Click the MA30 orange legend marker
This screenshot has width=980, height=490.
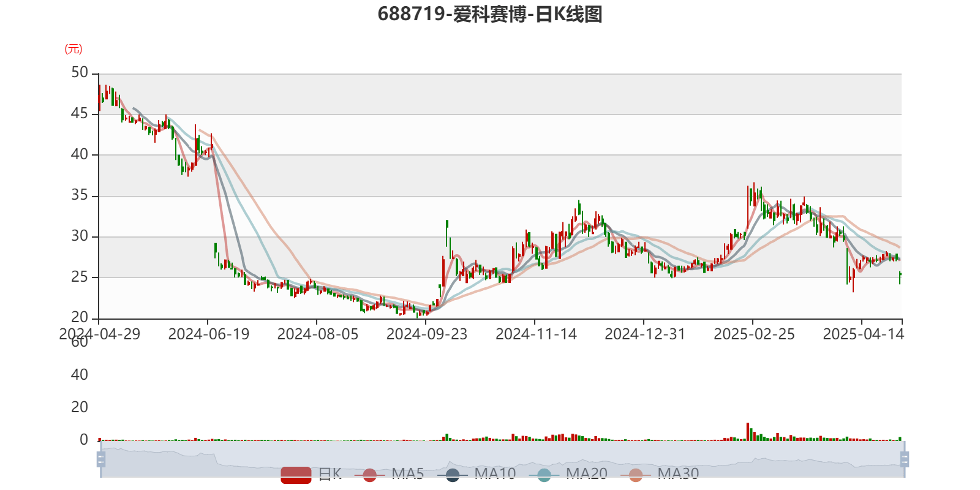636,475
